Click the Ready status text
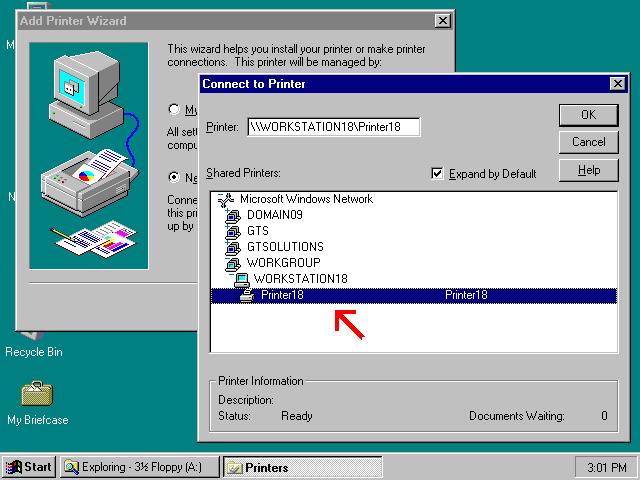 click(x=297, y=416)
